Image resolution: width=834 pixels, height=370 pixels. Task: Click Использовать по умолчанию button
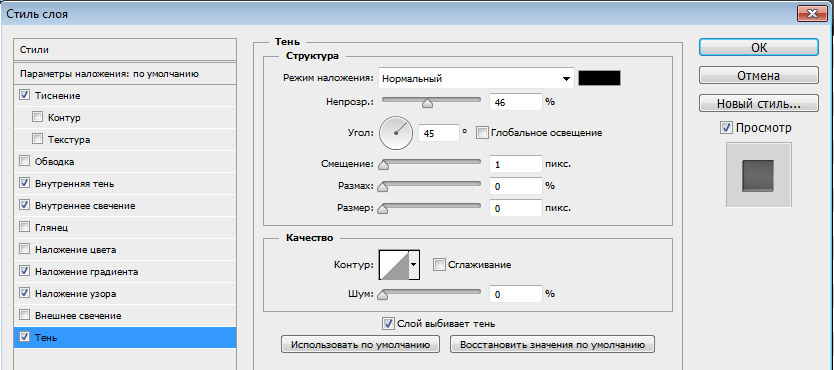coord(361,344)
